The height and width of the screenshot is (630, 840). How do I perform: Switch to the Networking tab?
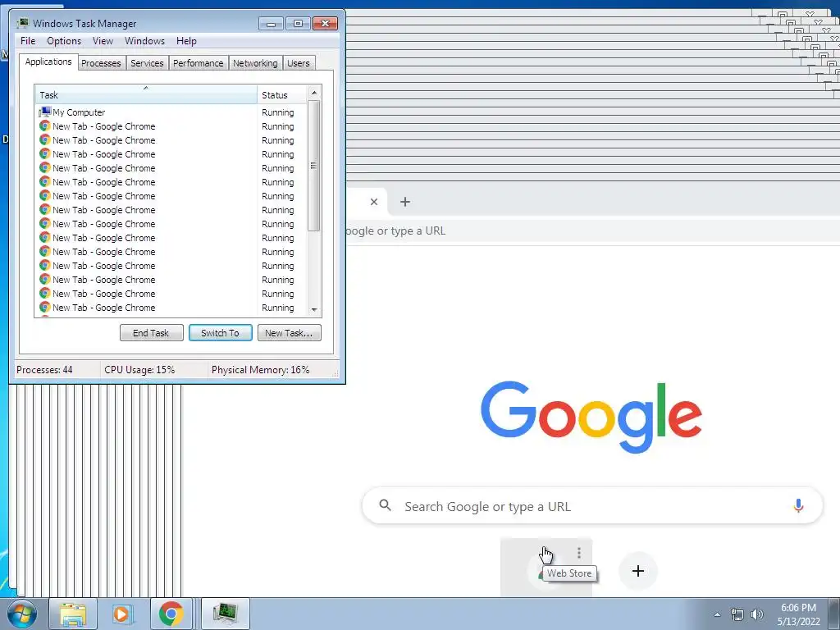(255, 63)
